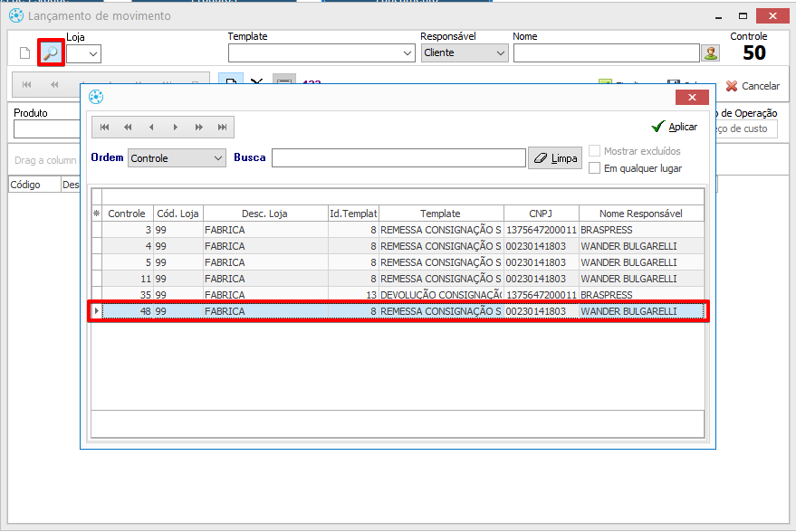Select the row with Controle 11
This screenshot has height=532, width=796.
coord(398,279)
